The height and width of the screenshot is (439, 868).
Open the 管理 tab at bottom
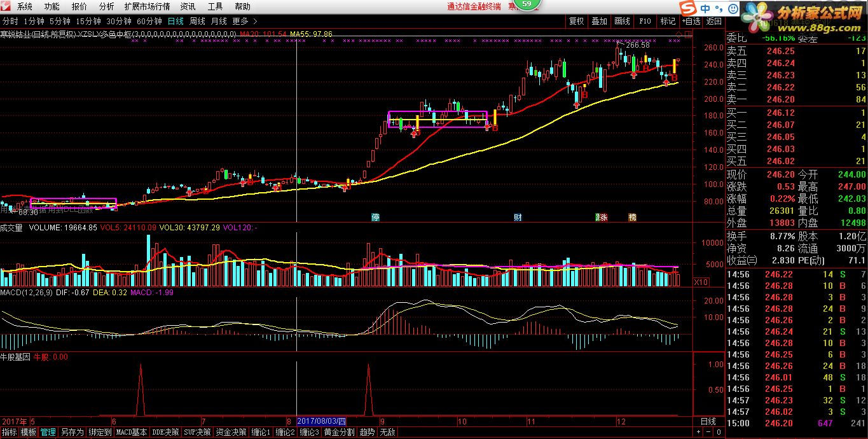48,432
